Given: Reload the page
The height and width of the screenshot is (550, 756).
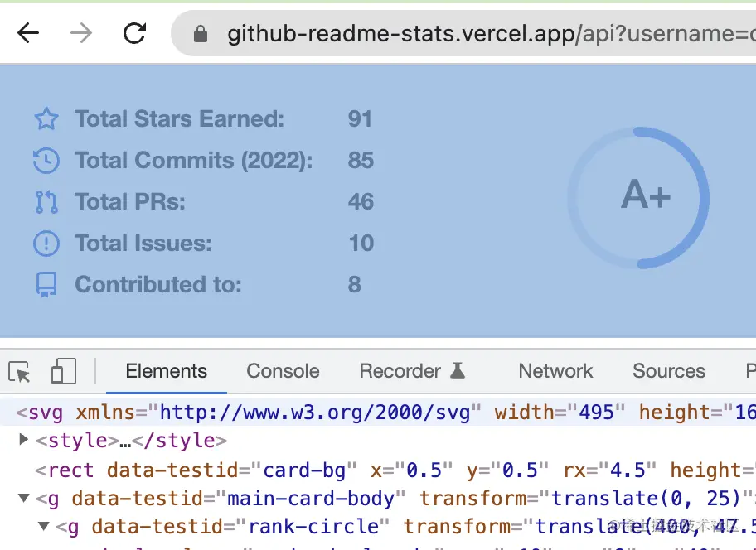Looking at the screenshot, I should (x=134, y=33).
